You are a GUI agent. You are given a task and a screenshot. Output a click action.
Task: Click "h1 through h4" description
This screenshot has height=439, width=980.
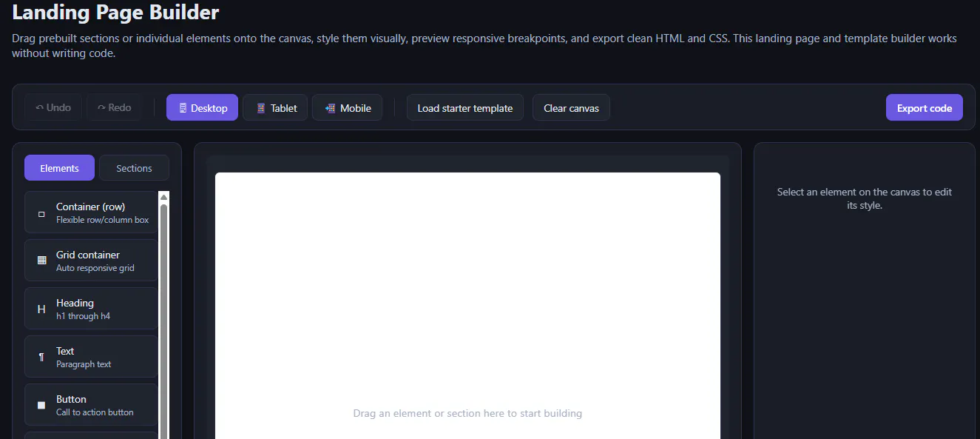click(83, 316)
